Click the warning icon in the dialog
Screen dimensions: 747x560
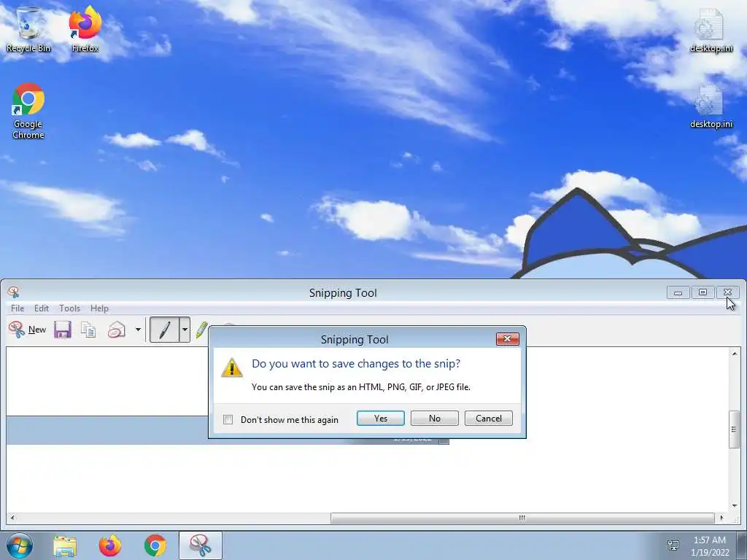[x=232, y=367]
